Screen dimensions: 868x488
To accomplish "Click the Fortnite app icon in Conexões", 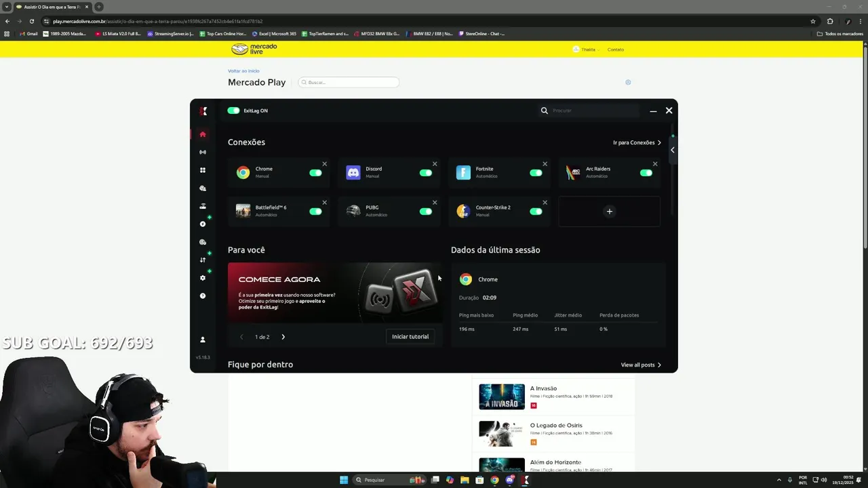I will [463, 173].
